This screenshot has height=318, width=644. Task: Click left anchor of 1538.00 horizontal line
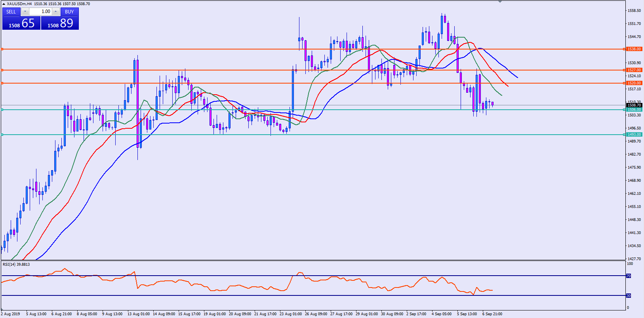(x=2, y=49)
